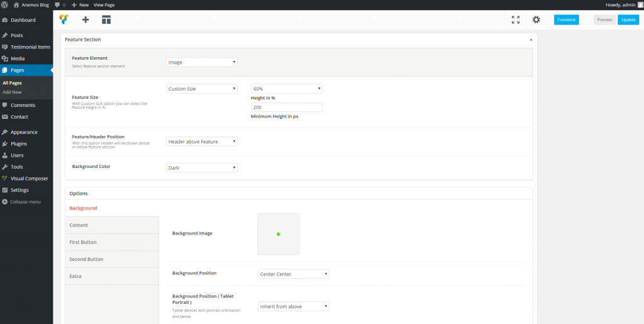Collapse the admin sidebar menu
The image size is (644, 324).
[25, 202]
